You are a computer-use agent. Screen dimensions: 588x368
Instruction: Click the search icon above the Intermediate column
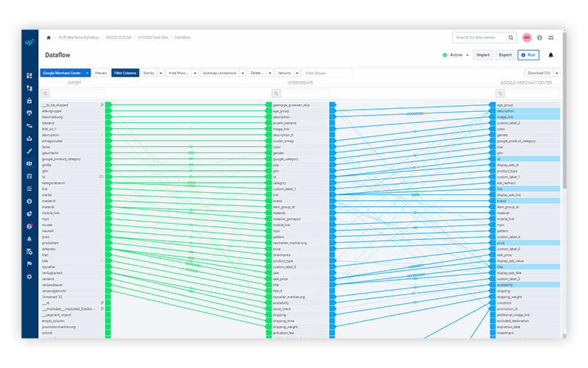(276, 93)
